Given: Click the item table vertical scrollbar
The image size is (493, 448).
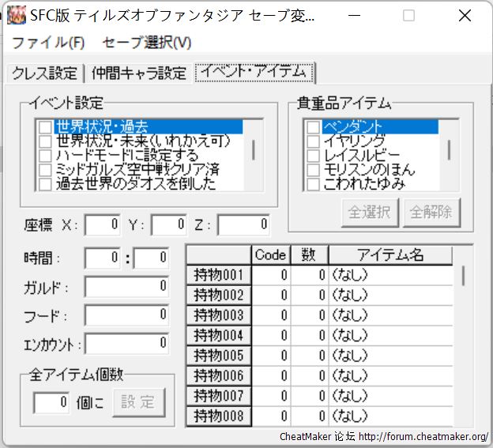Looking at the screenshot, I should [x=463, y=276].
